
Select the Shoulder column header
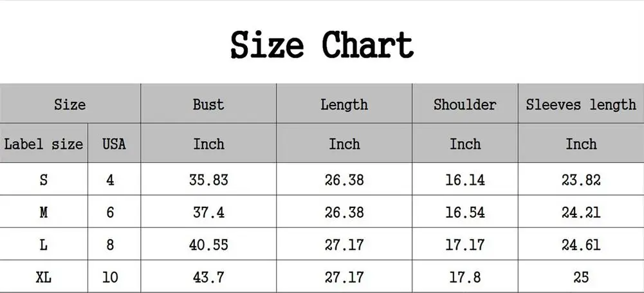point(465,104)
